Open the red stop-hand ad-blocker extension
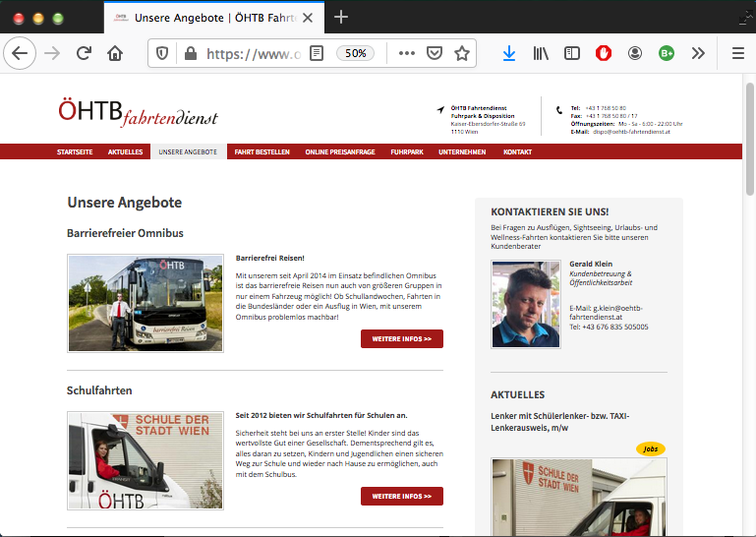Image resolution: width=756 pixels, height=537 pixels. tap(604, 53)
